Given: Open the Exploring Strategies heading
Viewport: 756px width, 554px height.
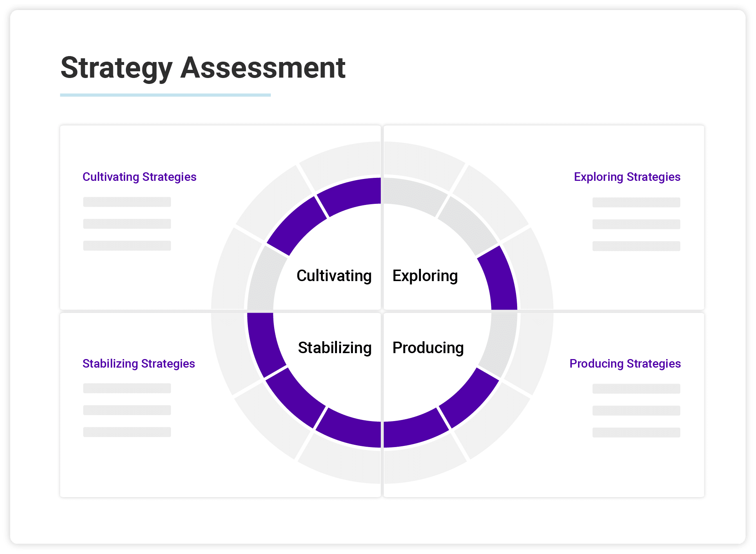Looking at the screenshot, I should 627,177.
